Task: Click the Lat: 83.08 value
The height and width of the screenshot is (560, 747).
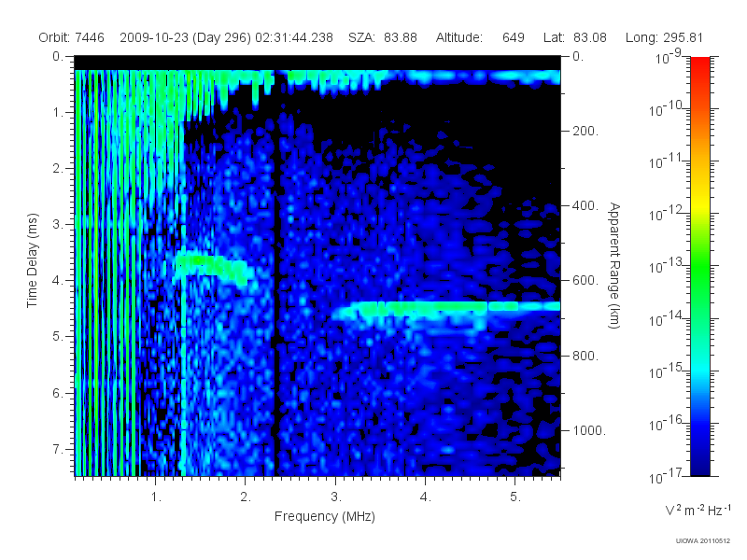Action: pos(574,37)
